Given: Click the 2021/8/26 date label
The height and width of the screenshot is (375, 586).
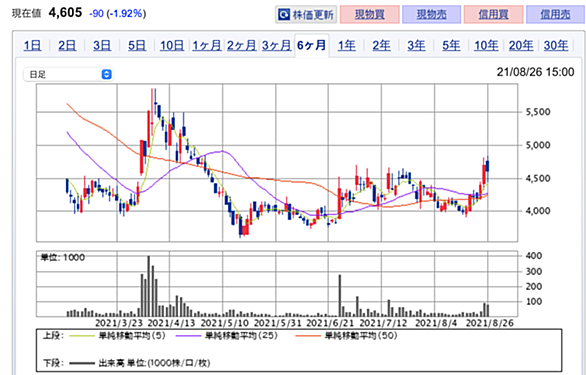Looking at the screenshot, I should pos(490,323).
